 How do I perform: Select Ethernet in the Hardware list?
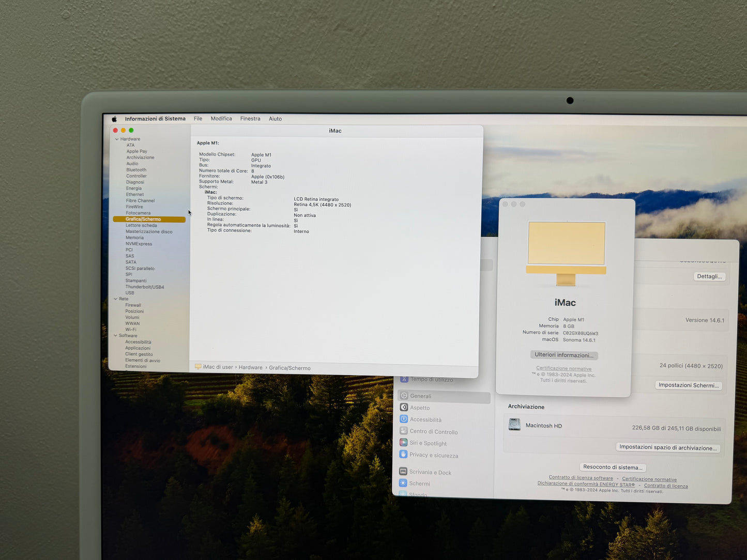click(x=135, y=195)
